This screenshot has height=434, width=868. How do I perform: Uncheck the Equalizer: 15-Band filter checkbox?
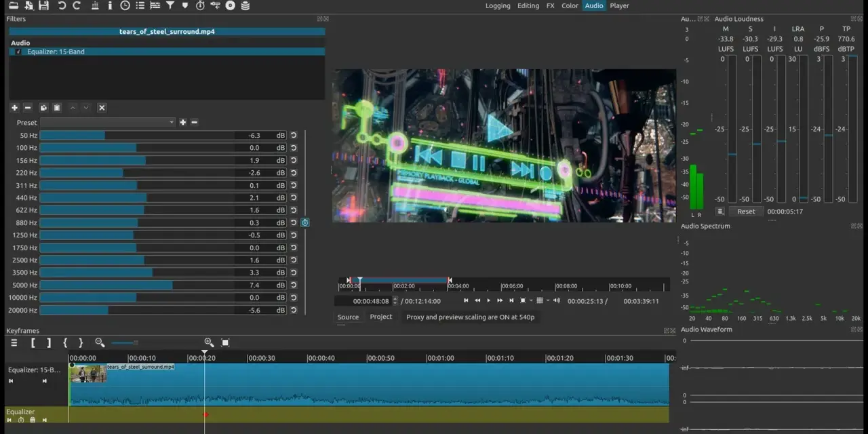tap(19, 52)
